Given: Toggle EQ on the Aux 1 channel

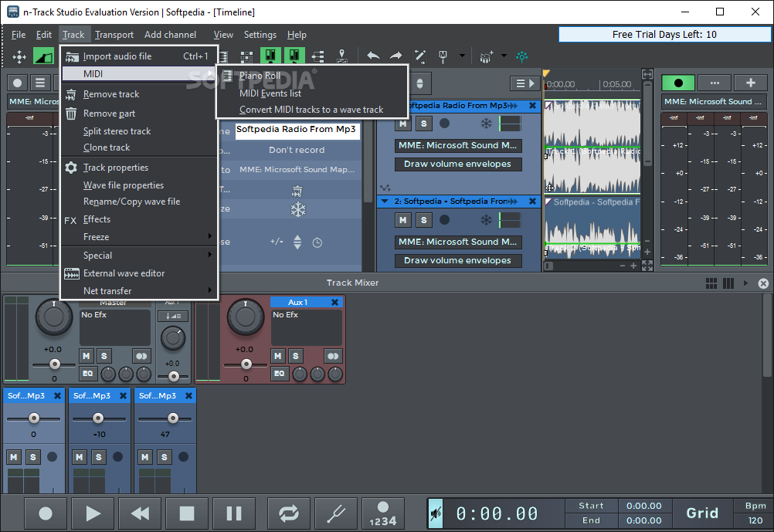Looking at the screenshot, I should coord(279,374).
